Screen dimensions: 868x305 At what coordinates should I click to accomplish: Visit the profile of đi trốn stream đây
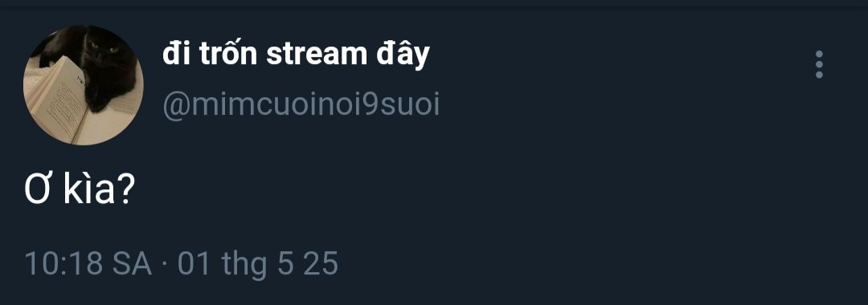coord(296,55)
